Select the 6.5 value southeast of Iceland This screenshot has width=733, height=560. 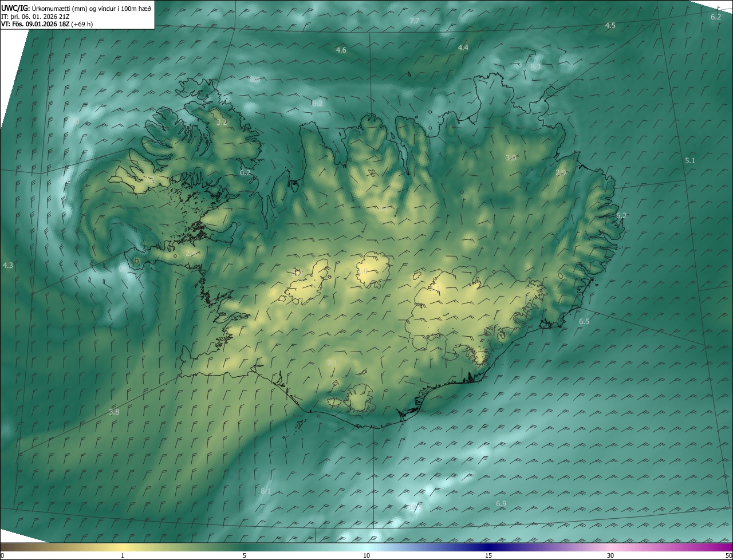[584, 322]
